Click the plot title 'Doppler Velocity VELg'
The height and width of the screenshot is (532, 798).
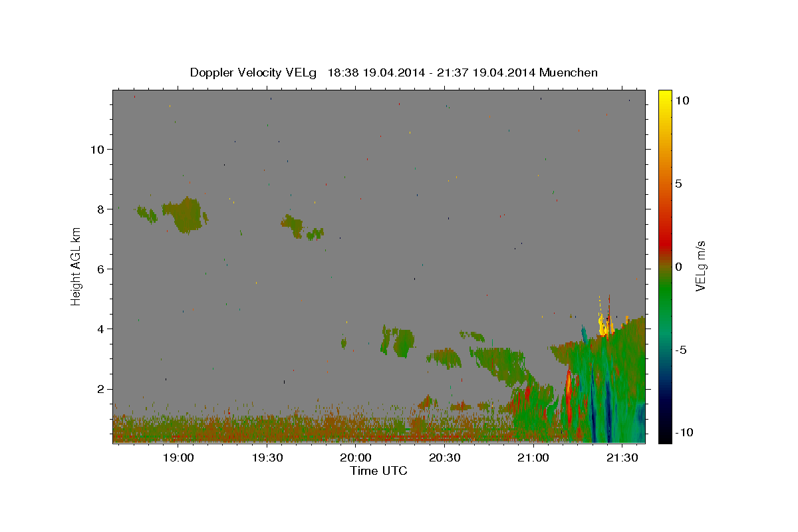253,72
